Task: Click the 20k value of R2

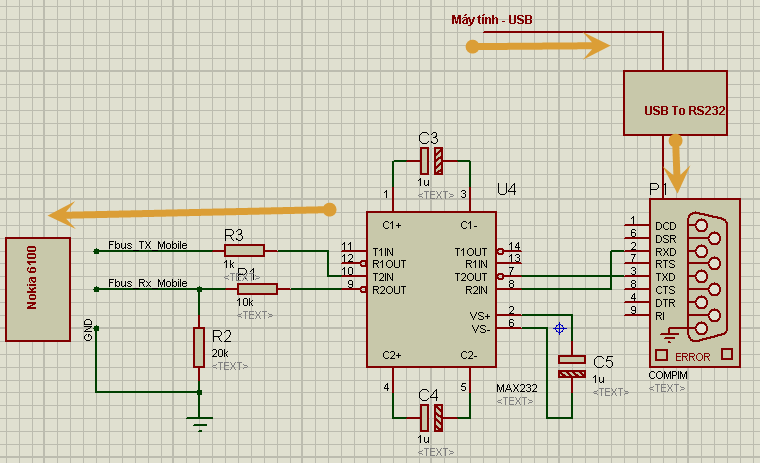Action: point(220,353)
